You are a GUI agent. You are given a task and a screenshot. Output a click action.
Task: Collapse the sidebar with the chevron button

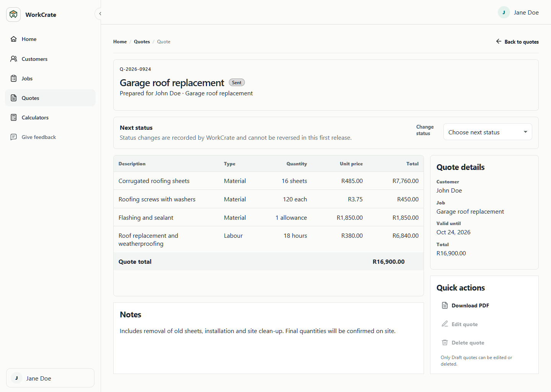(x=100, y=14)
